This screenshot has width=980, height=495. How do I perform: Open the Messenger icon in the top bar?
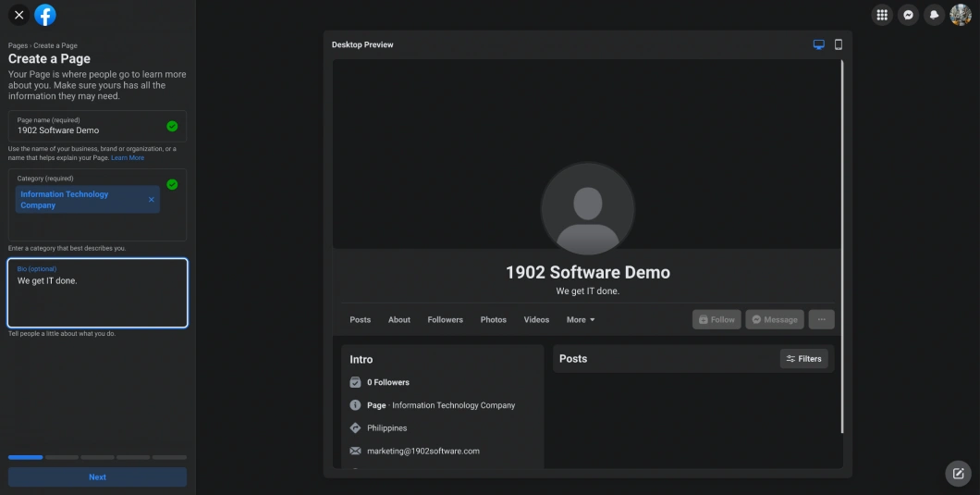(908, 15)
